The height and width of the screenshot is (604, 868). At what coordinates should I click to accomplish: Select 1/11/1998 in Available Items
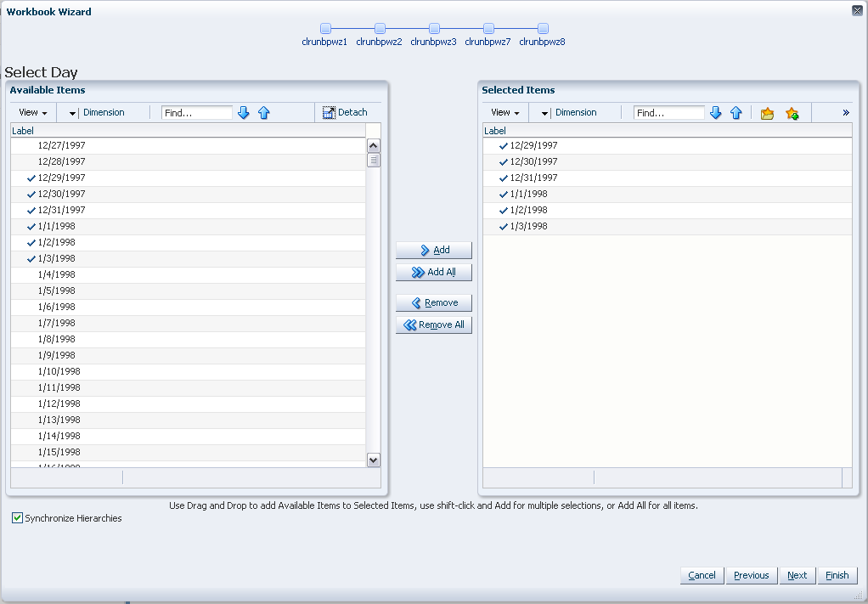189,387
